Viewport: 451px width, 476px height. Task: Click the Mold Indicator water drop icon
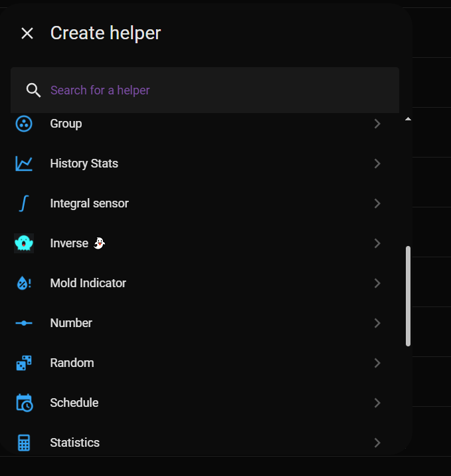[24, 283]
